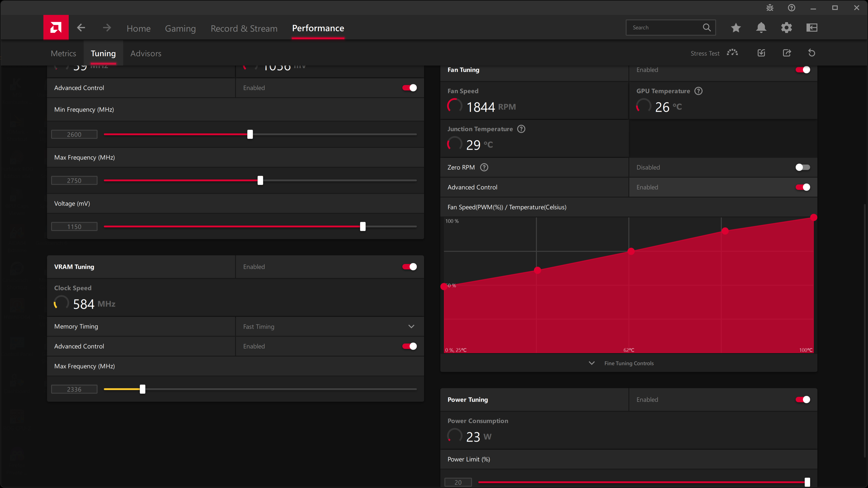Click GPU Max Frequency slider handle

[x=260, y=181]
